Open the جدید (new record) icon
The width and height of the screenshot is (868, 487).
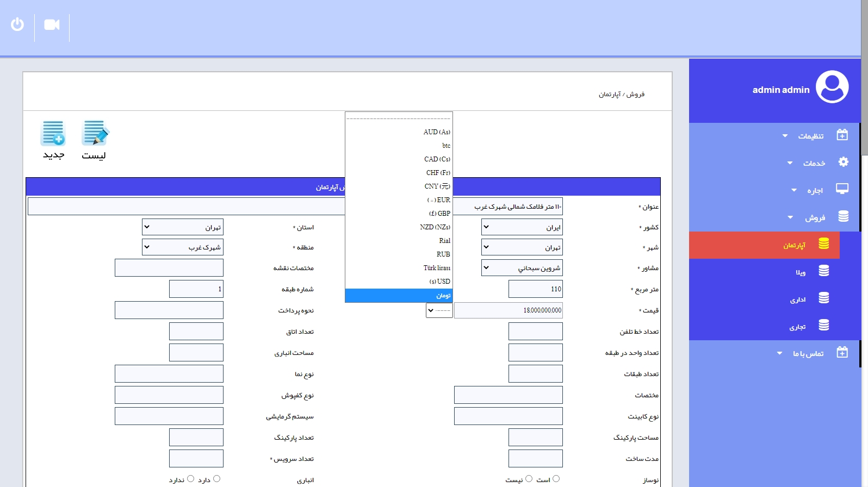point(53,134)
